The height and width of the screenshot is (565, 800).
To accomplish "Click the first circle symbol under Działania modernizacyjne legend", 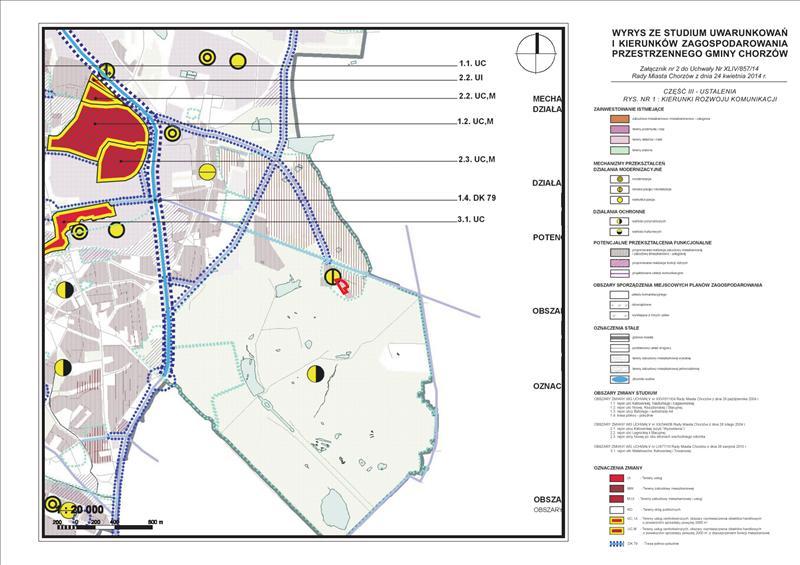I will coord(620,179).
